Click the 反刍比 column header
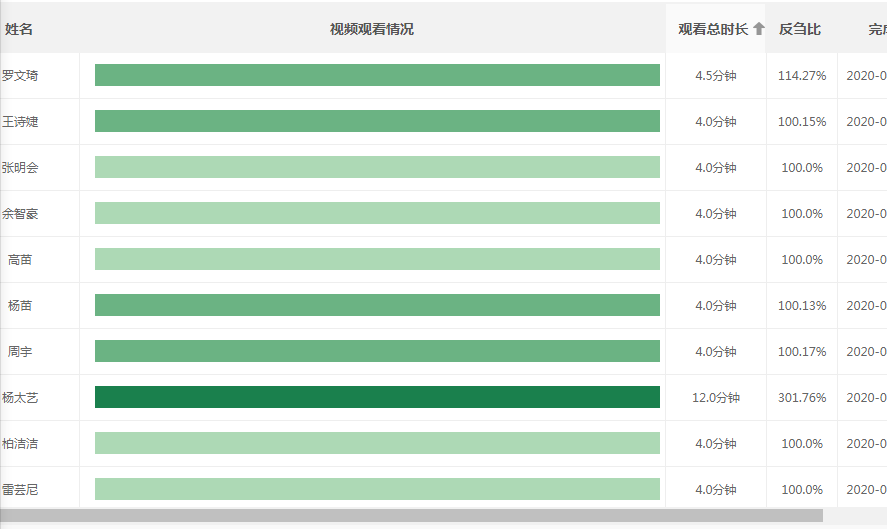The image size is (887, 529). [800, 29]
